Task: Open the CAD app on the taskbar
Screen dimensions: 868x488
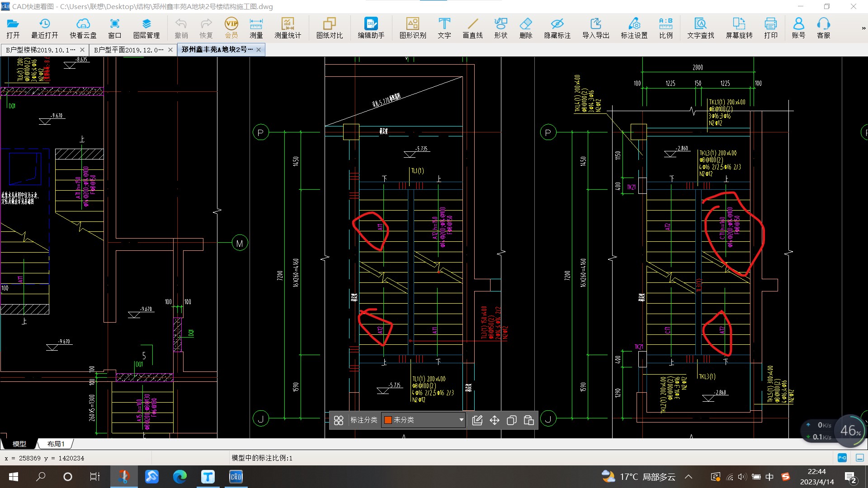Action: 236,477
